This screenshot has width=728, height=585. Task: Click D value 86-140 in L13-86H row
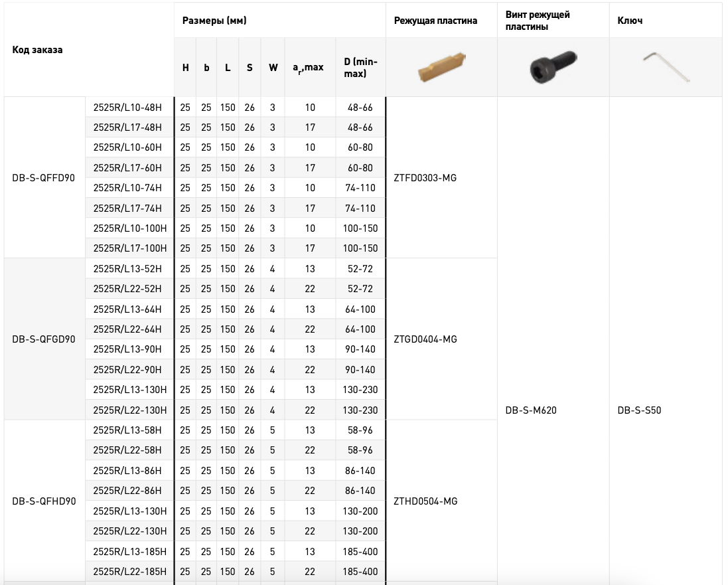[x=360, y=470]
